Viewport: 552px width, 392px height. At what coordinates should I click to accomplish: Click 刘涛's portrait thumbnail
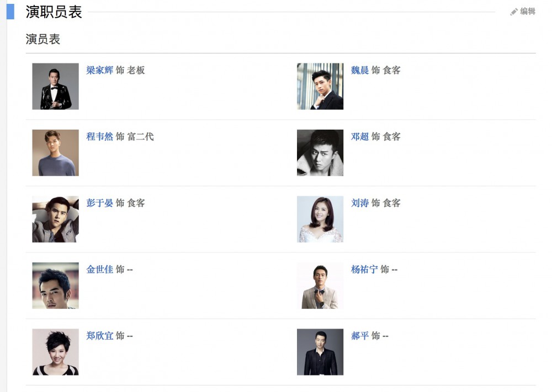tap(320, 219)
